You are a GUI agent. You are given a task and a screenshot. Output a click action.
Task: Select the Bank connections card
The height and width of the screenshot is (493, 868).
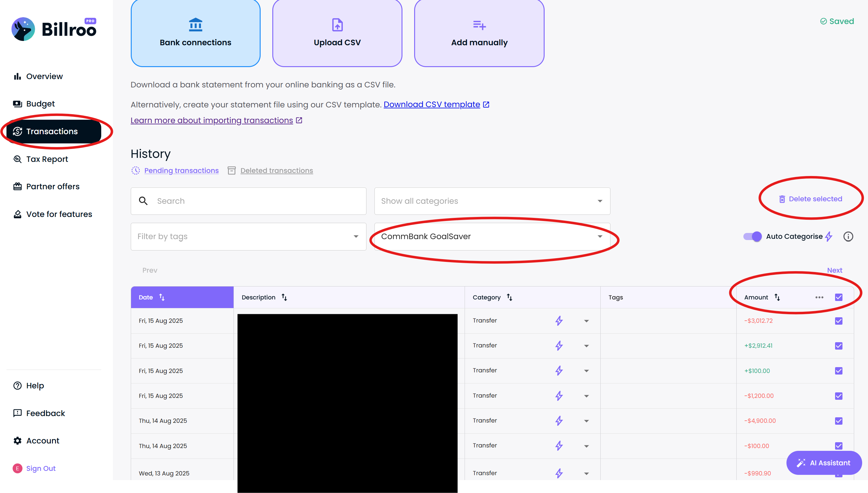[195, 33]
